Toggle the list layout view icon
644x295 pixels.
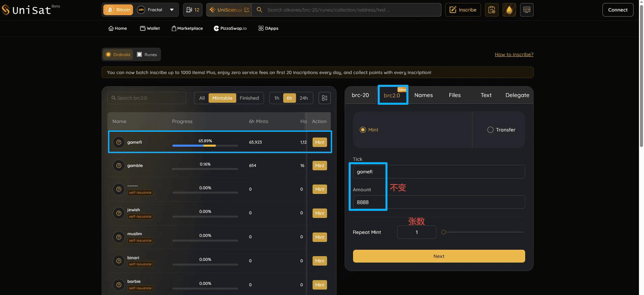pyautogui.click(x=324, y=98)
